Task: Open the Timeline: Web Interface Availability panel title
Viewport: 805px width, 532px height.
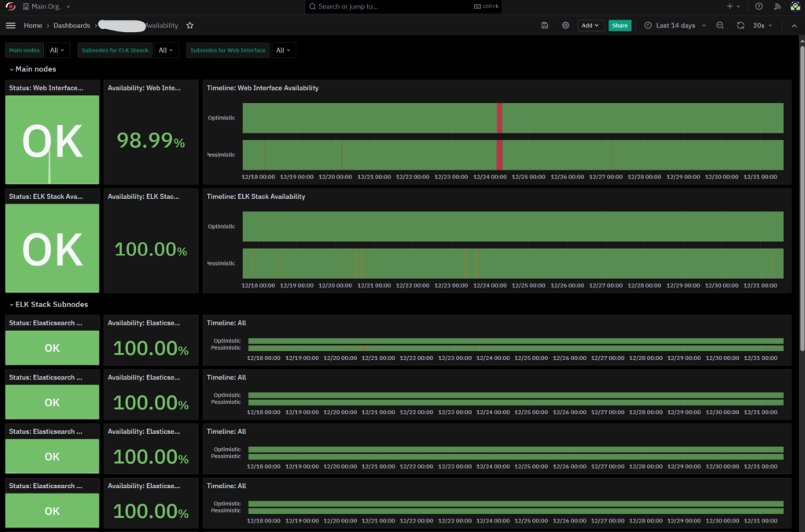Action: click(263, 88)
